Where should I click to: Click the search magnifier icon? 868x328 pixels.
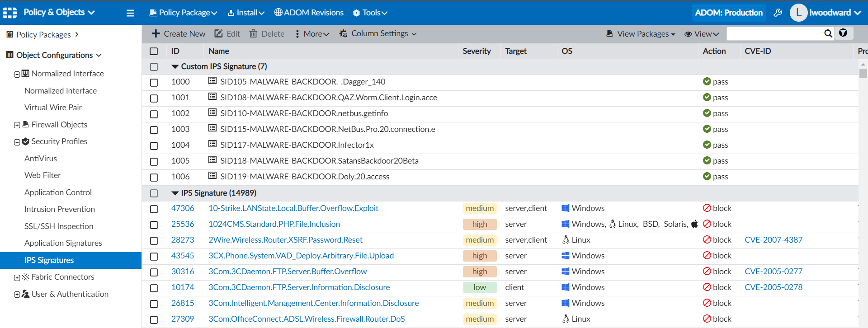coord(828,33)
